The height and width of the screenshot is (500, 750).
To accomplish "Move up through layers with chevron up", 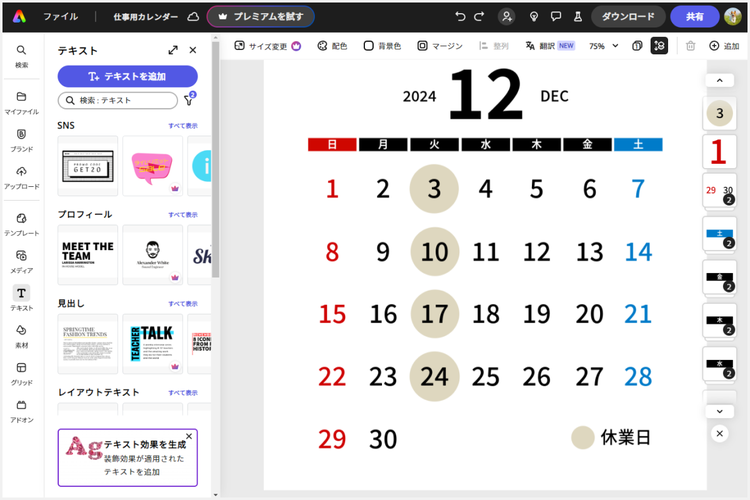I will click(x=719, y=80).
